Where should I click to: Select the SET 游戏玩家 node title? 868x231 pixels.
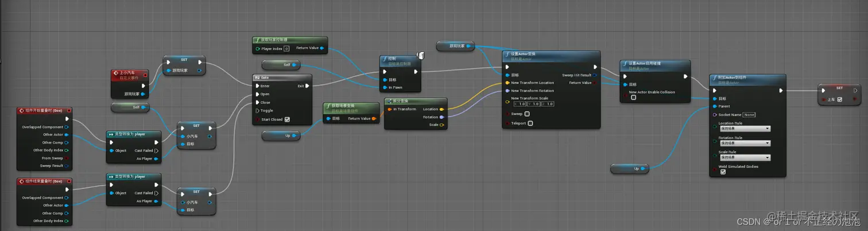click(184, 59)
